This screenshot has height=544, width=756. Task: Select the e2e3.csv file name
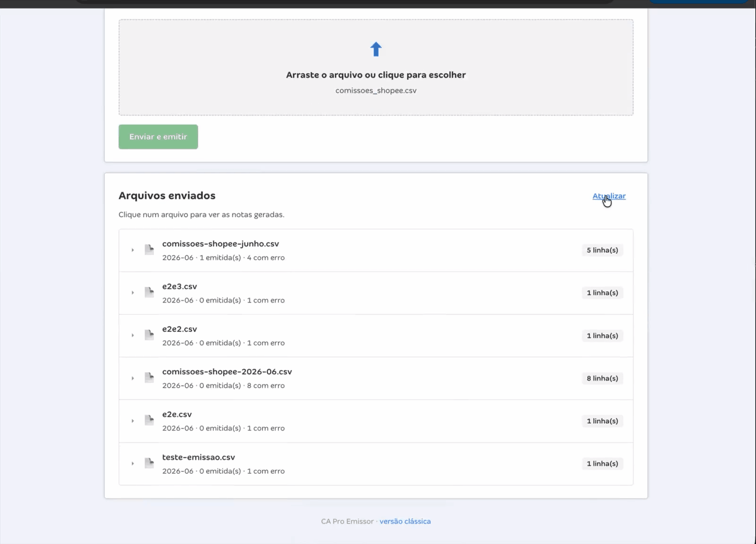[x=180, y=286]
